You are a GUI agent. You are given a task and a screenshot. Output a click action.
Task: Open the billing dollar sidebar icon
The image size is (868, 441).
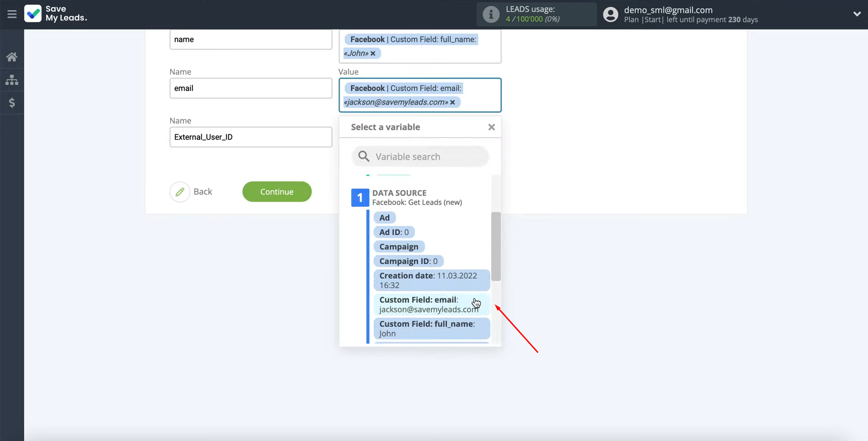pos(12,103)
